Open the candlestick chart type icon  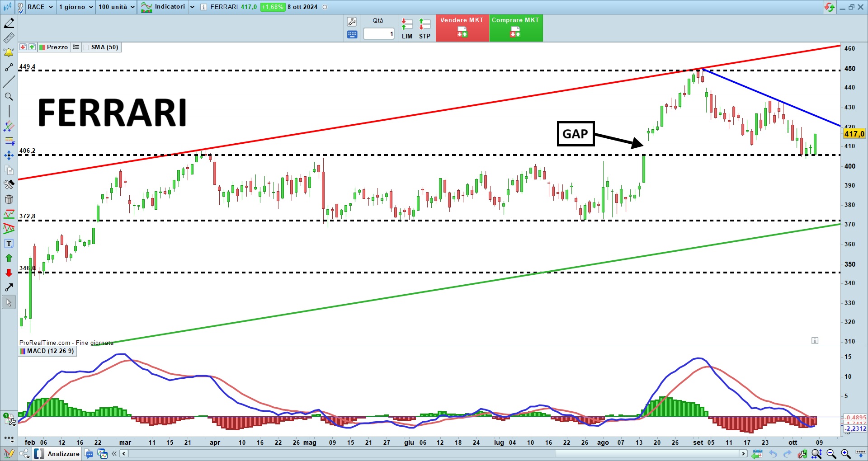click(x=8, y=7)
